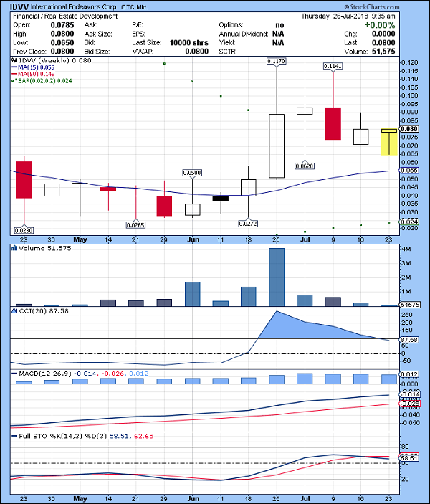Click the candlestick icon beside IDVV (Weekly)

click(x=14, y=60)
